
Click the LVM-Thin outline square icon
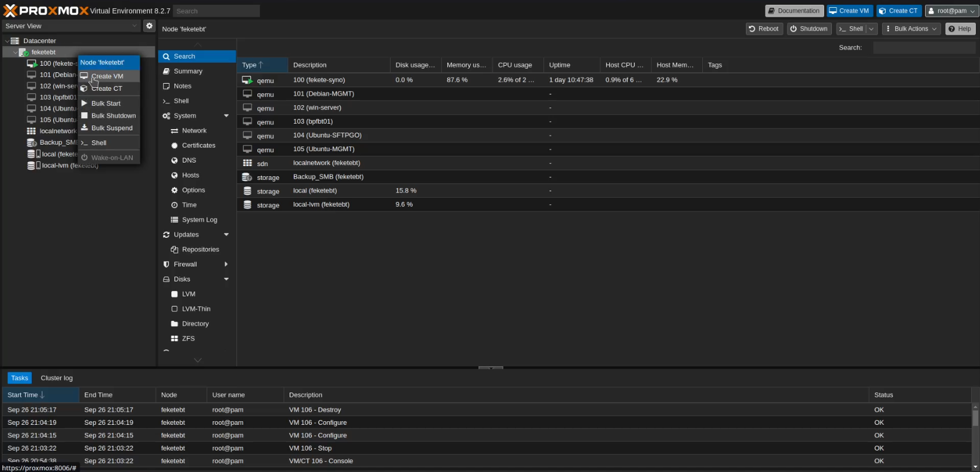[x=174, y=309]
